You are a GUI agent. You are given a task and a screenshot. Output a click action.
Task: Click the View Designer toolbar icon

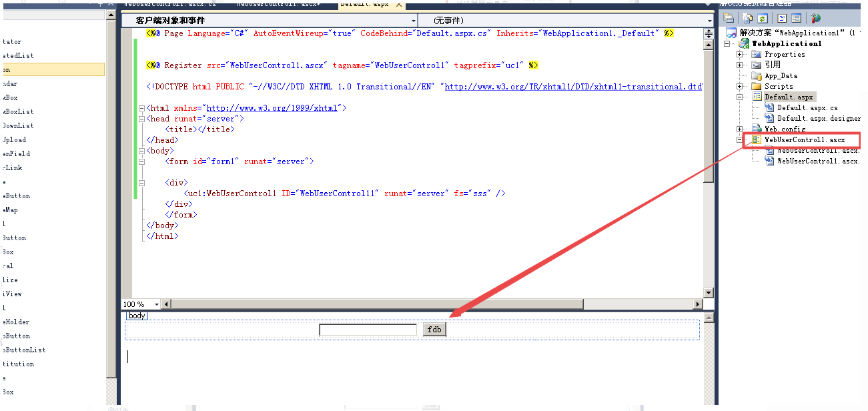[x=796, y=19]
